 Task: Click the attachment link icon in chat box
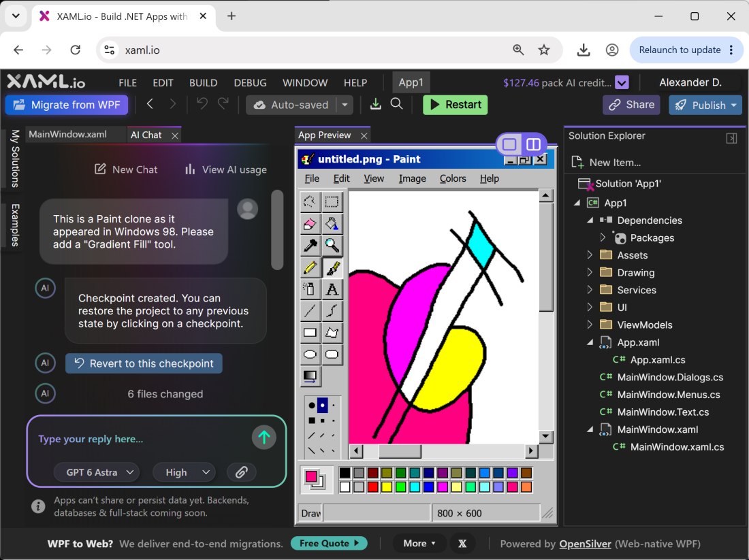(x=241, y=472)
